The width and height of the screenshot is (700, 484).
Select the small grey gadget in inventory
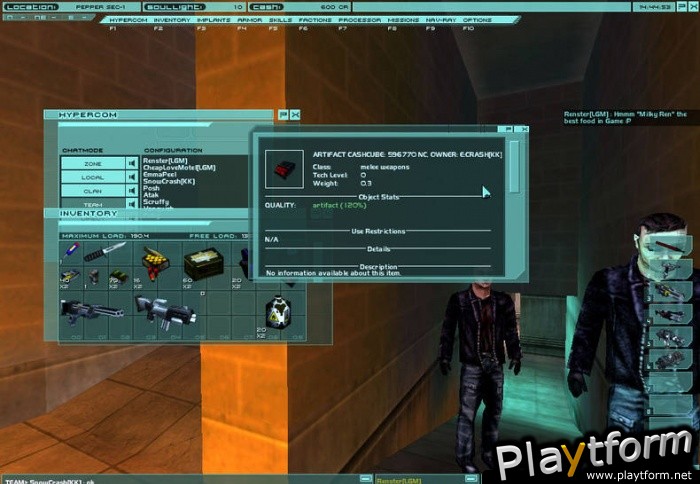click(94, 277)
